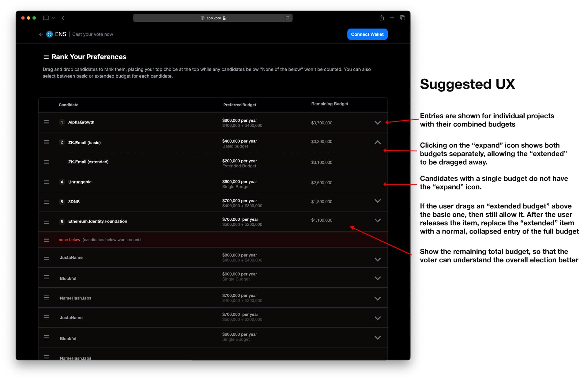Expand the $700,000 JustaName chevron
Image resolution: width=588 pixels, height=381 pixels.
tap(378, 318)
